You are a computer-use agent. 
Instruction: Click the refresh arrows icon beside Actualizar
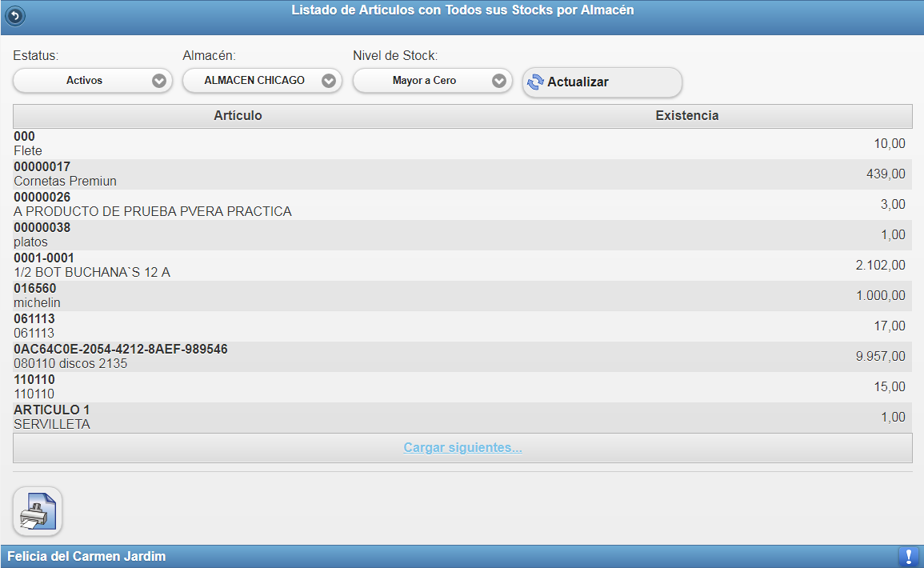click(535, 82)
